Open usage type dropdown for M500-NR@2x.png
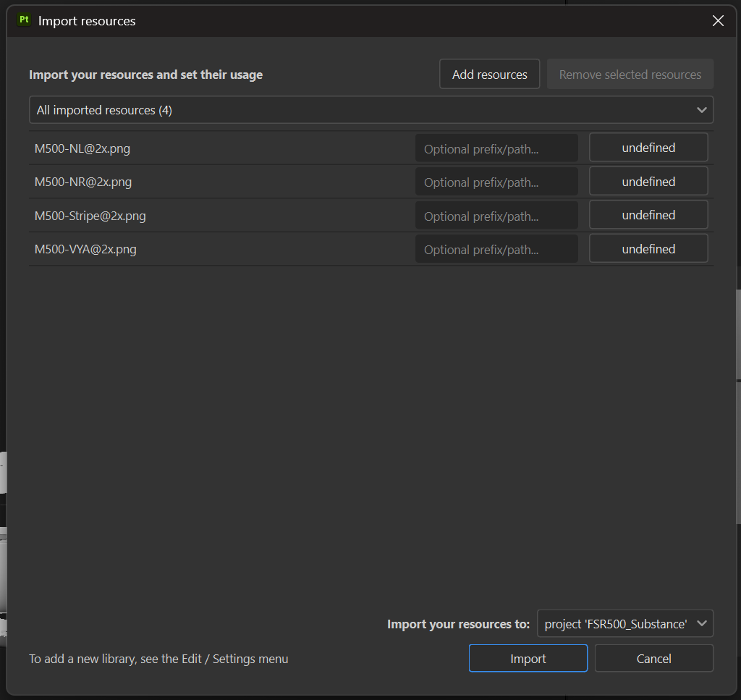Screen dimensions: 741x700 [648, 181]
